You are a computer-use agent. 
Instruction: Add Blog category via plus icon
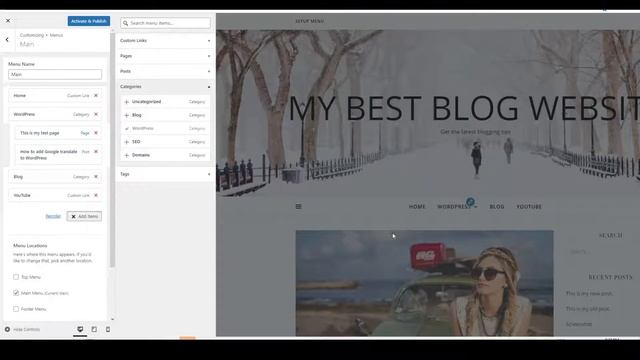[127, 116]
